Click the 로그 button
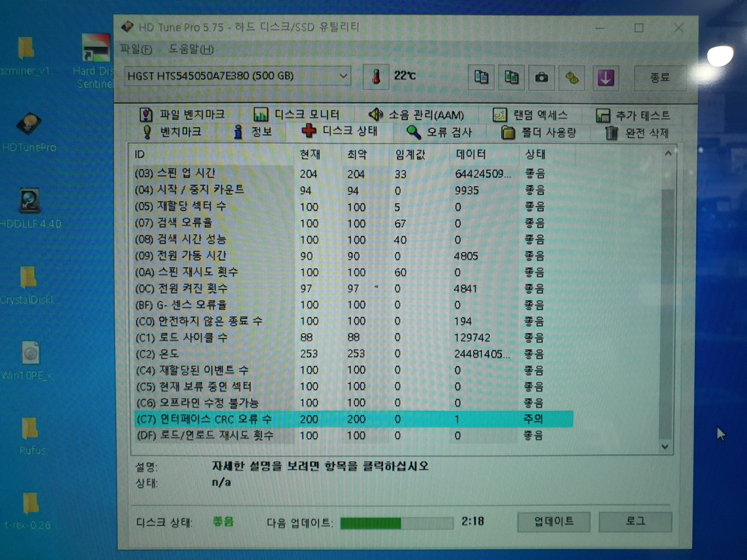Viewport: 747px width, 560px height. coord(635,522)
